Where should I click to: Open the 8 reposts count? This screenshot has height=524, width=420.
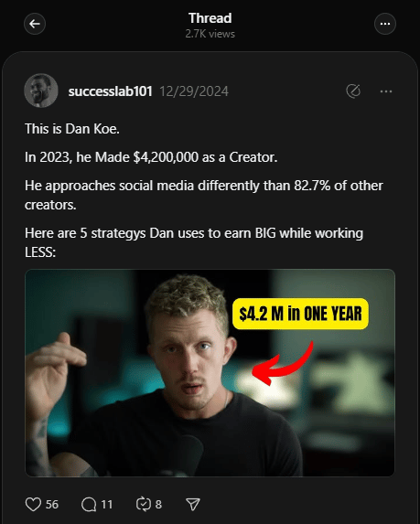coord(158,504)
